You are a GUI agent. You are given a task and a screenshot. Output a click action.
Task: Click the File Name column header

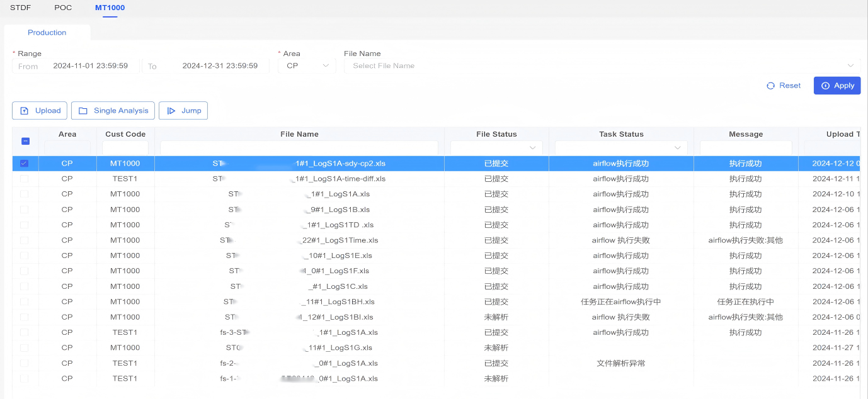[x=299, y=134]
